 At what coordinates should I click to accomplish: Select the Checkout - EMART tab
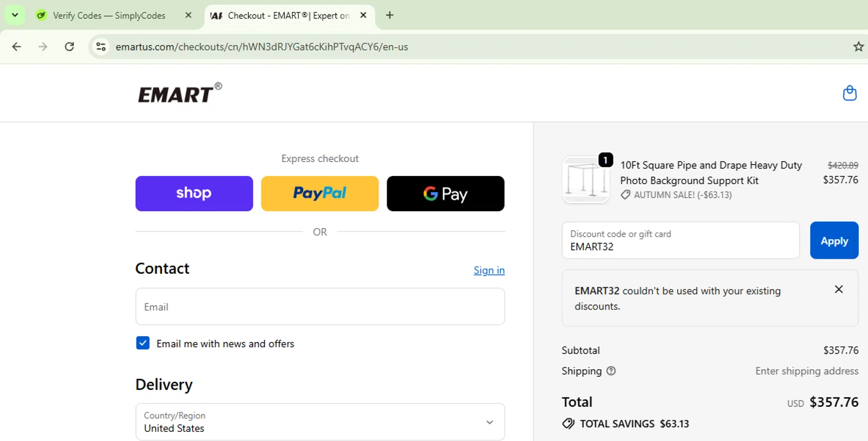(x=289, y=16)
